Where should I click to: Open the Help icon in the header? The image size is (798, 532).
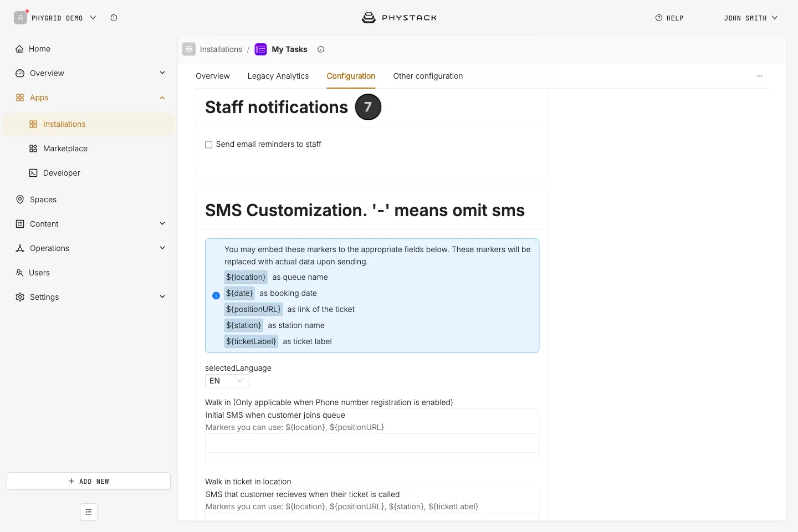658,18
